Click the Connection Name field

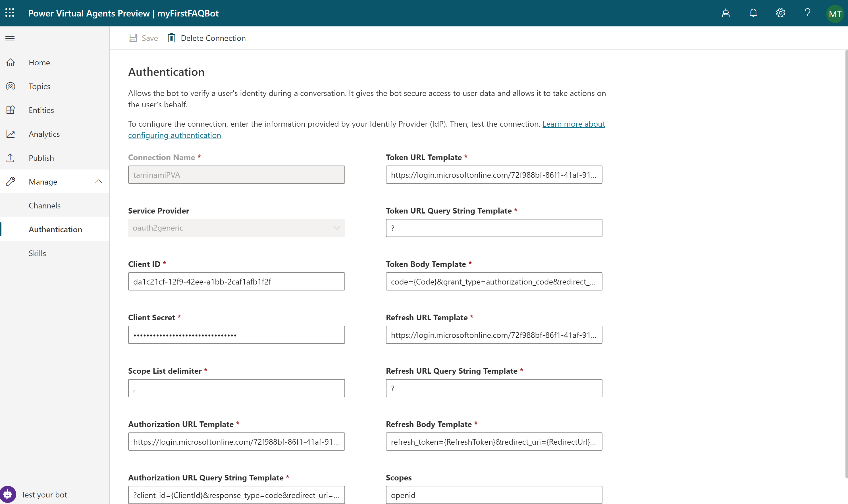pos(236,175)
